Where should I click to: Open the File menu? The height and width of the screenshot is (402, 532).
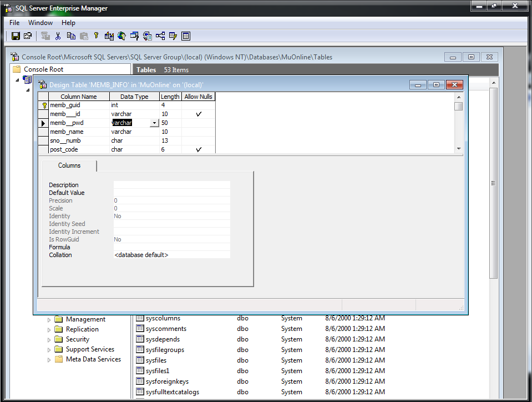click(x=14, y=23)
